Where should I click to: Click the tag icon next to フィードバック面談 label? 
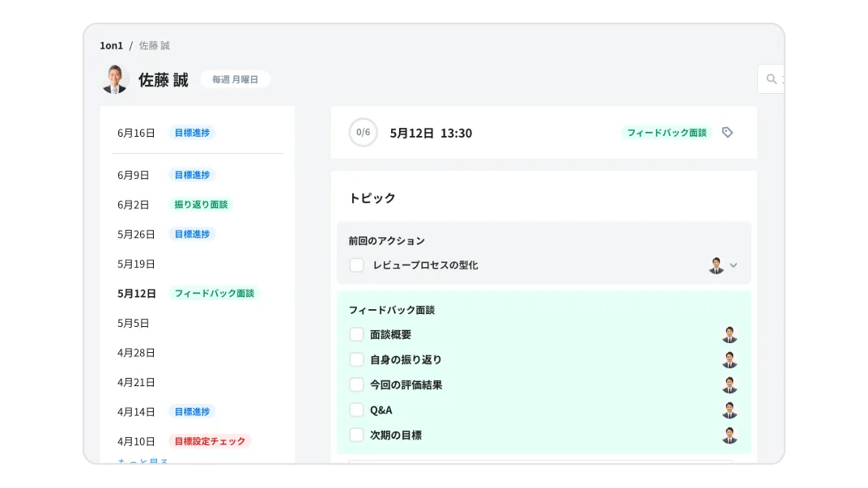pyautogui.click(x=727, y=132)
